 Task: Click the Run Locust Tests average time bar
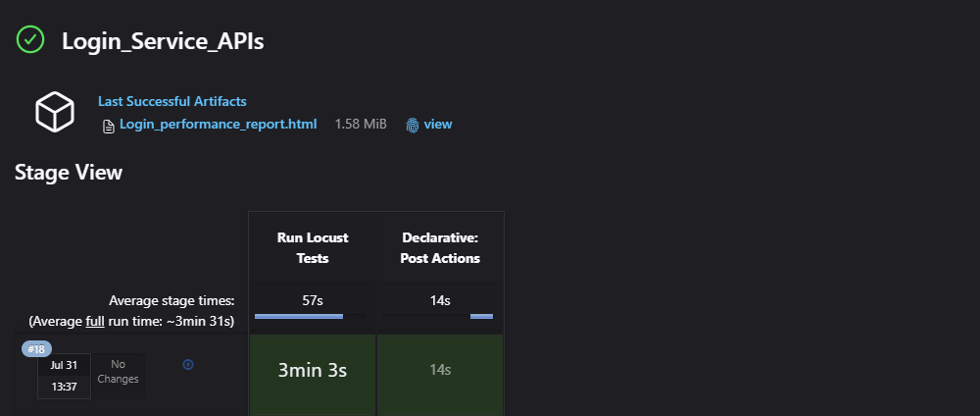(x=299, y=316)
